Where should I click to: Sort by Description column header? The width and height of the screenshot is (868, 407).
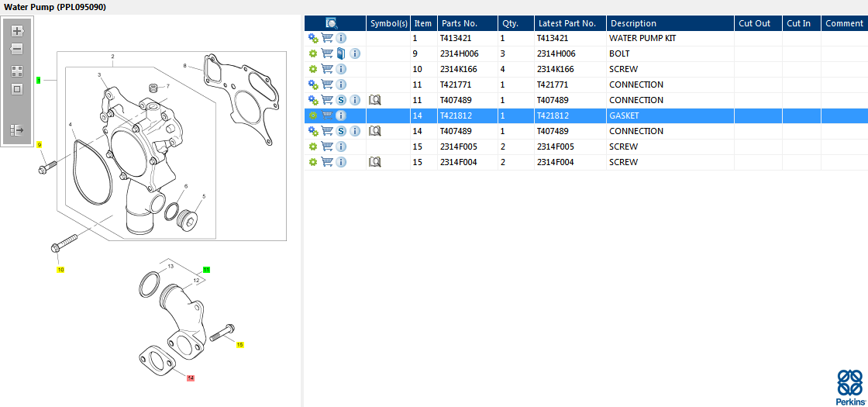tap(670, 23)
